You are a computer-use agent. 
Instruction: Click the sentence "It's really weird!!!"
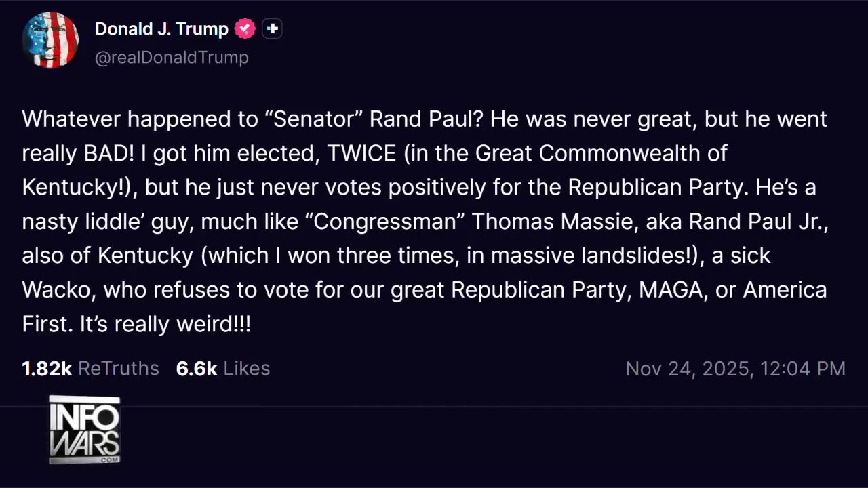point(165,324)
